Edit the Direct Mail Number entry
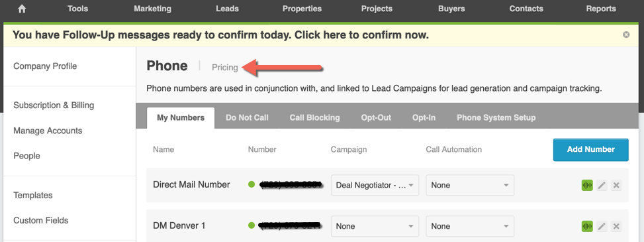 tap(602, 185)
